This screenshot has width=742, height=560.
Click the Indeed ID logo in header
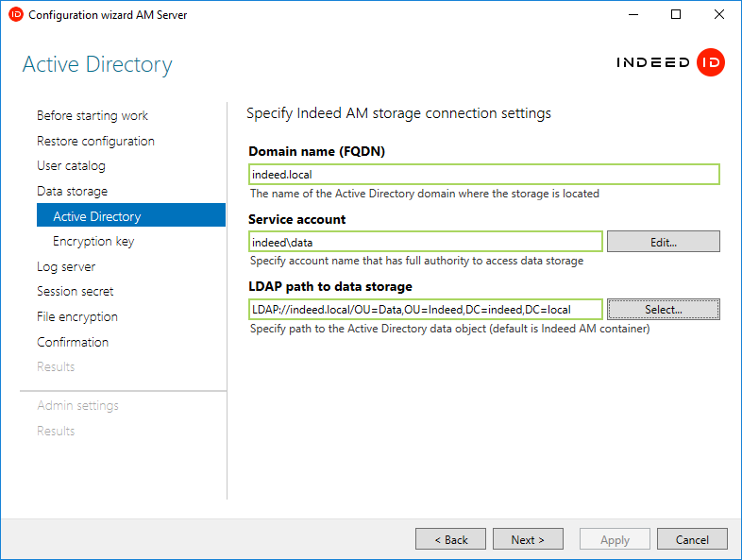(669, 63)
